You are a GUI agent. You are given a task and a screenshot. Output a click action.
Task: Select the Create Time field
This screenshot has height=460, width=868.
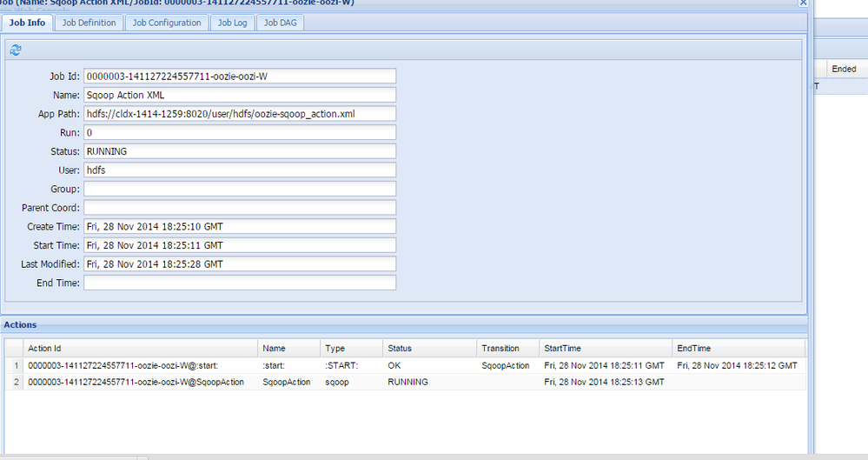pos(240,226)
